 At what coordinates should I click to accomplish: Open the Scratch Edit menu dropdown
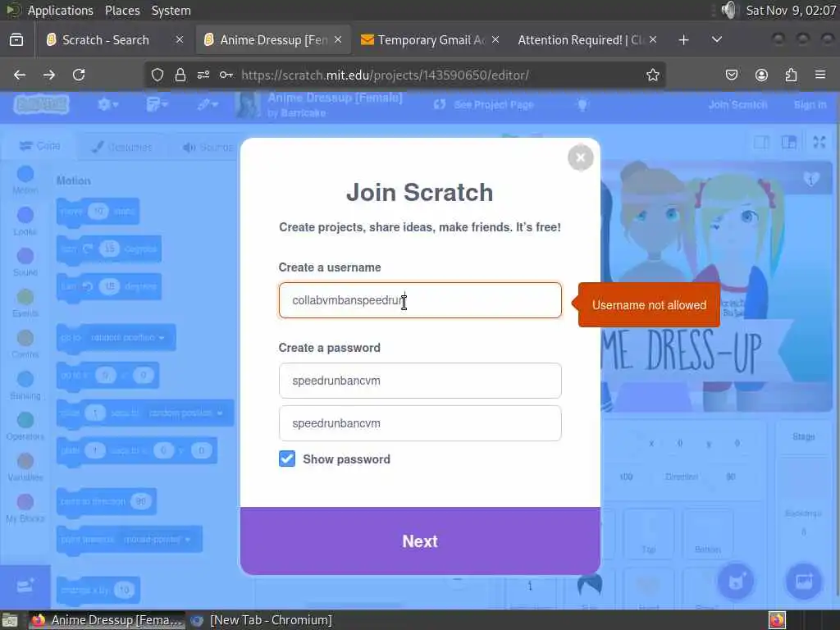click(206, 104)
